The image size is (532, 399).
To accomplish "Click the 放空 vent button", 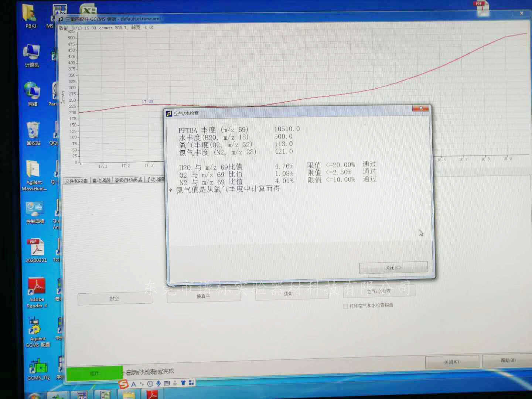I will [x=115, y=299].
